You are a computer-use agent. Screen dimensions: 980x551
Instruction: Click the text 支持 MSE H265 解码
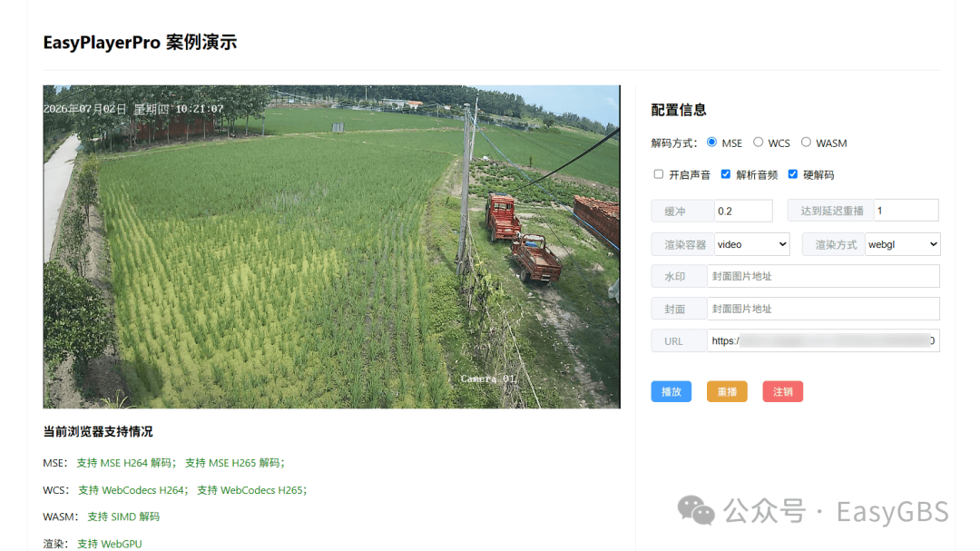[x=232, y=463]
